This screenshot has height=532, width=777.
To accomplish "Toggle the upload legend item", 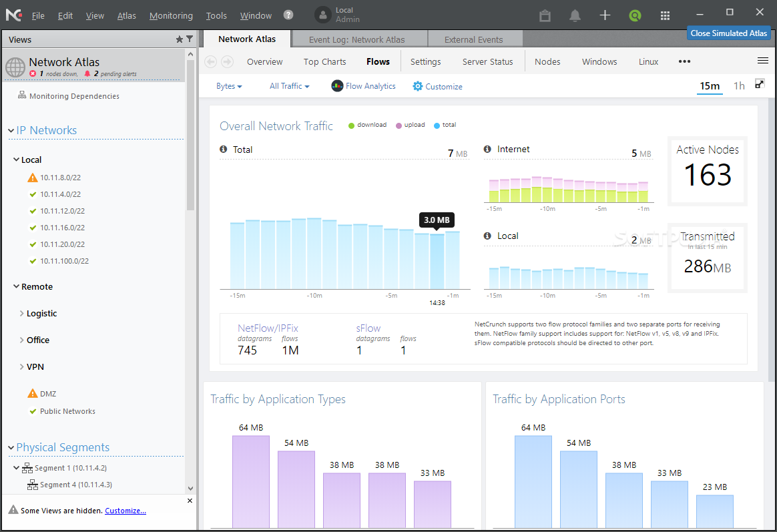I will pos(411,125).
